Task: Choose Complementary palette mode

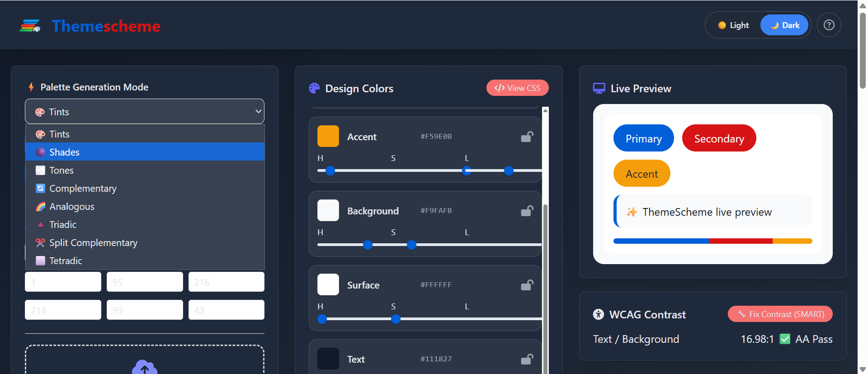Action: (145, 188)
